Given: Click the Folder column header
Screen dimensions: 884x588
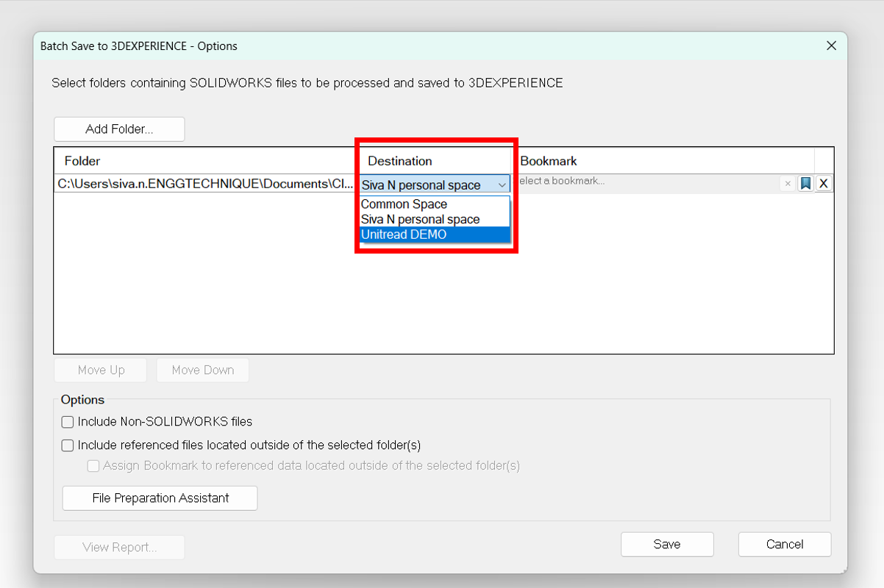Looking at the screenshot, I should [x=82, y=161].
